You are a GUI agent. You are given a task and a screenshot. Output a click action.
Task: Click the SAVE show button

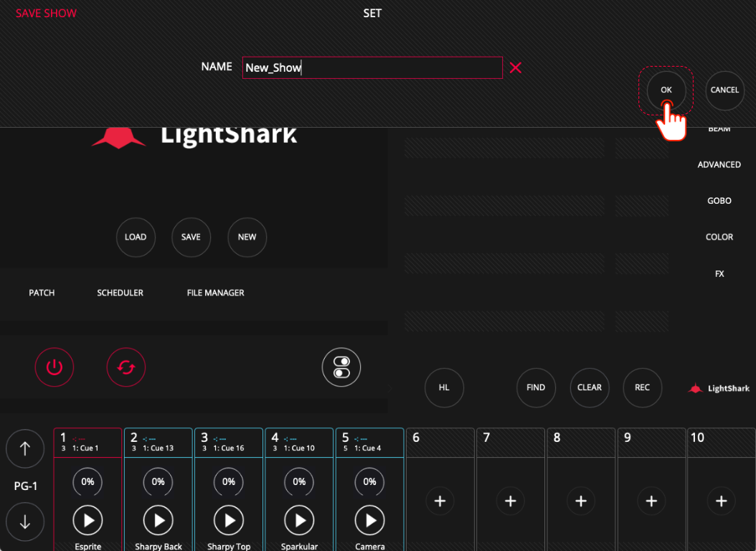(x=191, y=237)
